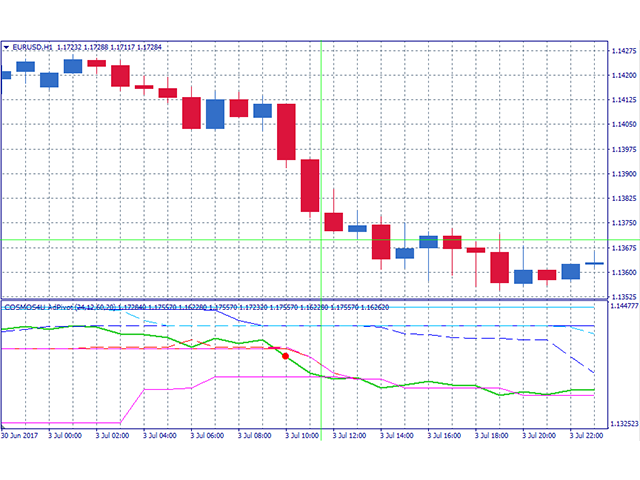The width and height of the screenshot is (640, 480).
Task: Click the vertical green crosshair line
Action: click(x=321, y=200)
